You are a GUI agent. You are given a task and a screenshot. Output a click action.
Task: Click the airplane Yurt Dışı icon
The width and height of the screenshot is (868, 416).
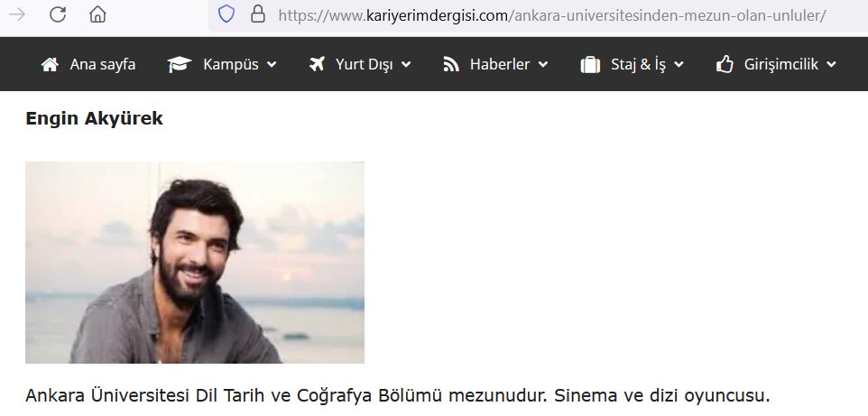coord(318,64)
